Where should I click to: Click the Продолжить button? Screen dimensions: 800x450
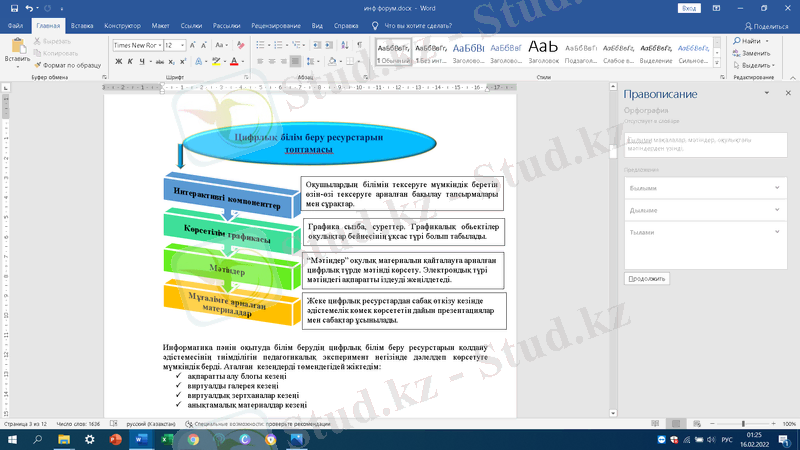(647, 279)
